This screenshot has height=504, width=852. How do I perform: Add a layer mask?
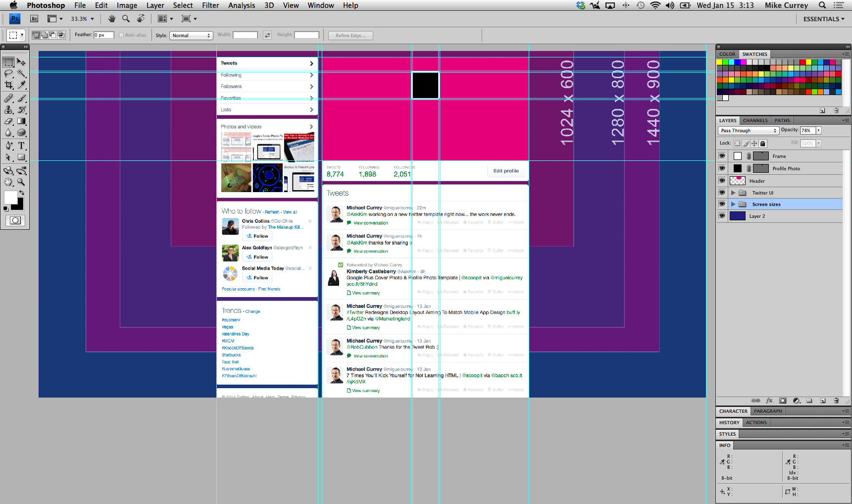(783, 401)
